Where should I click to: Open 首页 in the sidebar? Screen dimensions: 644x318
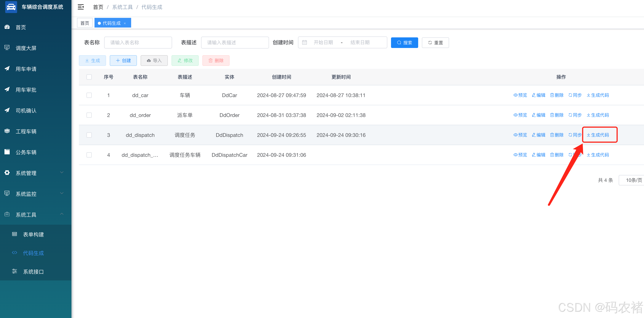36,27
